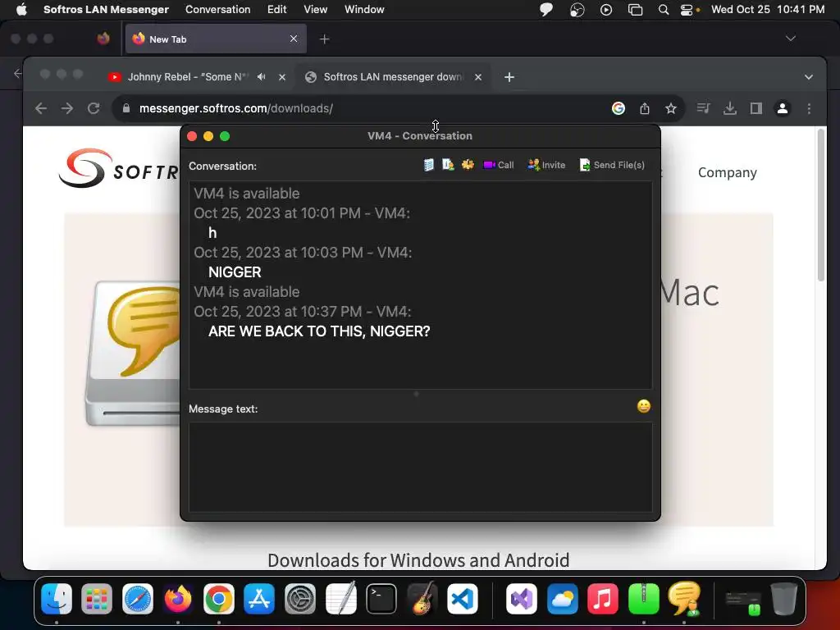Reload the Softros downloads page
Viewport: 840px width, 630px height.
pyautogui.click(x=94, y=108)
